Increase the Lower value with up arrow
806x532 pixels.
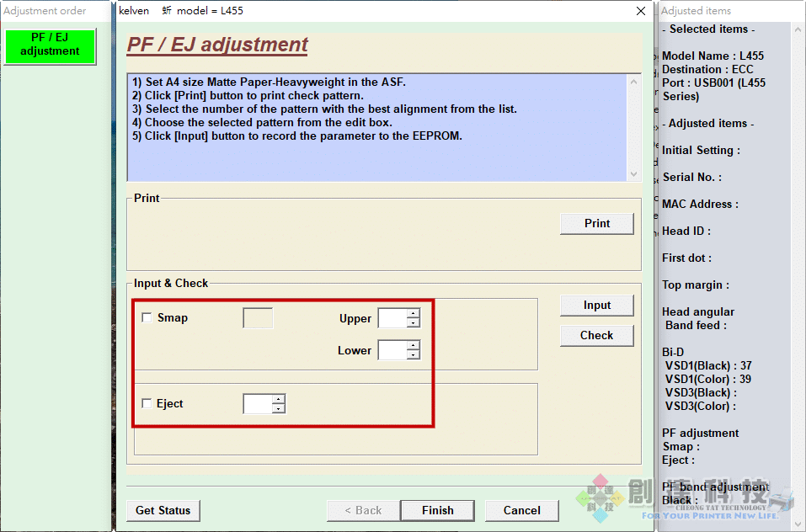coord(413,345)
